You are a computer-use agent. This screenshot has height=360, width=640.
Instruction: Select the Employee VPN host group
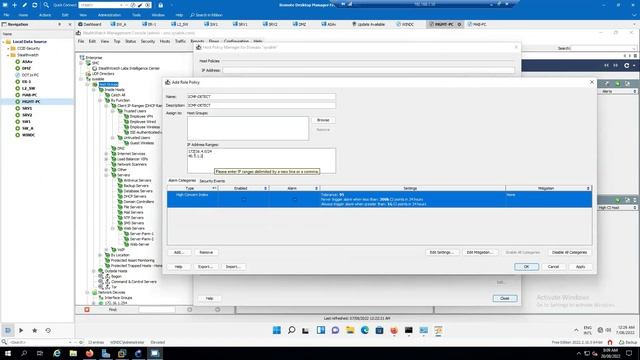tap(141, 116)
